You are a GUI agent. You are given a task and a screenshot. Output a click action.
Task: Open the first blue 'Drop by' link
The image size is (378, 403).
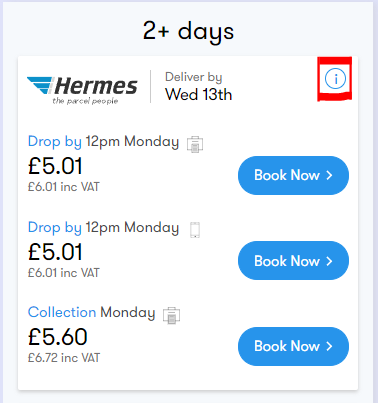(55, 142)
